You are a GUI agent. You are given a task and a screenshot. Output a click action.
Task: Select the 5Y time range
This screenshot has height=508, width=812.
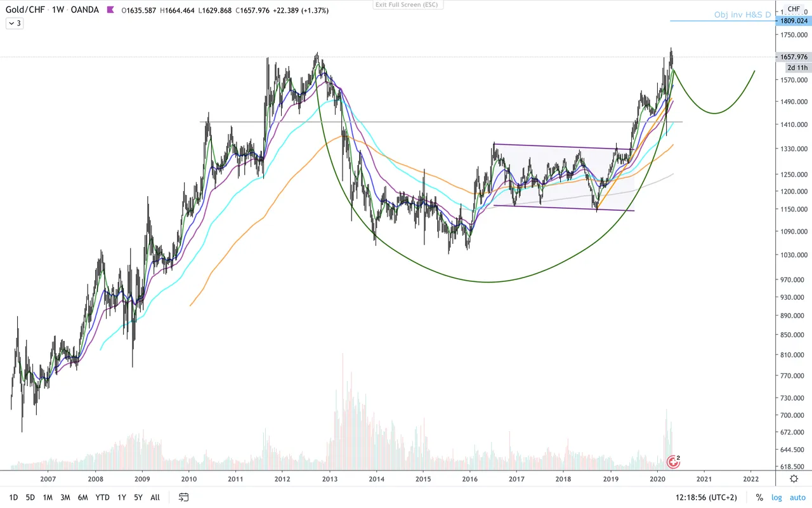click(x=138, y=497)
